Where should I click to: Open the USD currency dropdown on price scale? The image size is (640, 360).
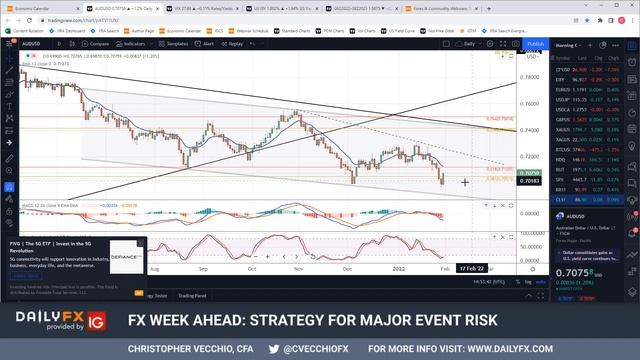(532, 57)
